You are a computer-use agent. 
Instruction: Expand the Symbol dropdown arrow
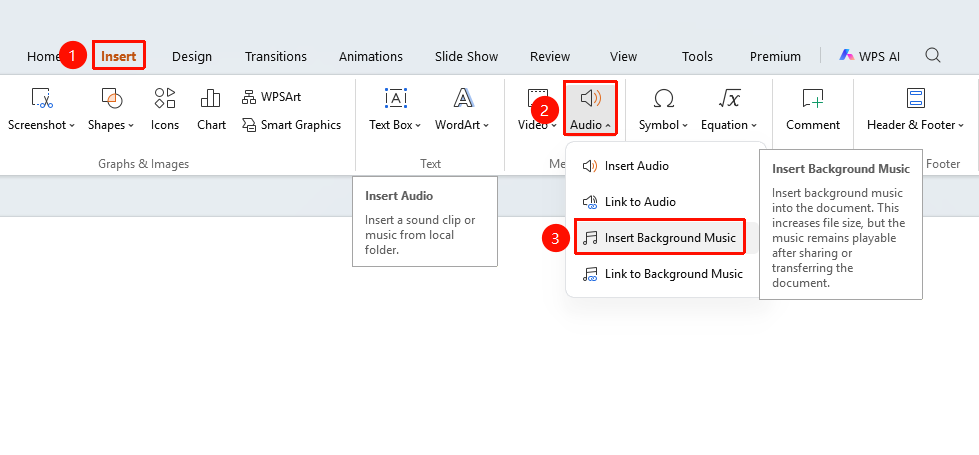[685, 125]
